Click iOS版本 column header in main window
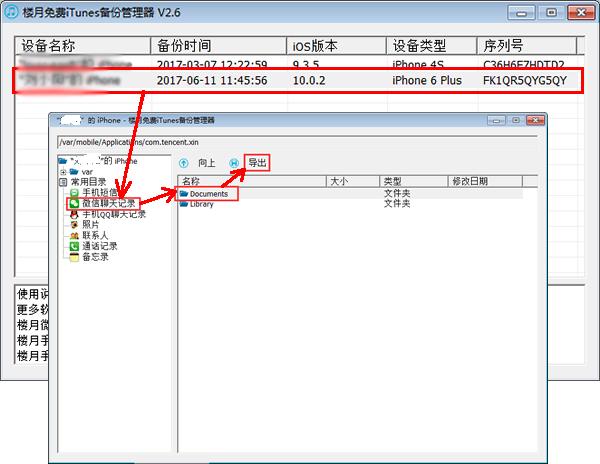This screenshot has width=600, height=464. (x=337, y=46)
